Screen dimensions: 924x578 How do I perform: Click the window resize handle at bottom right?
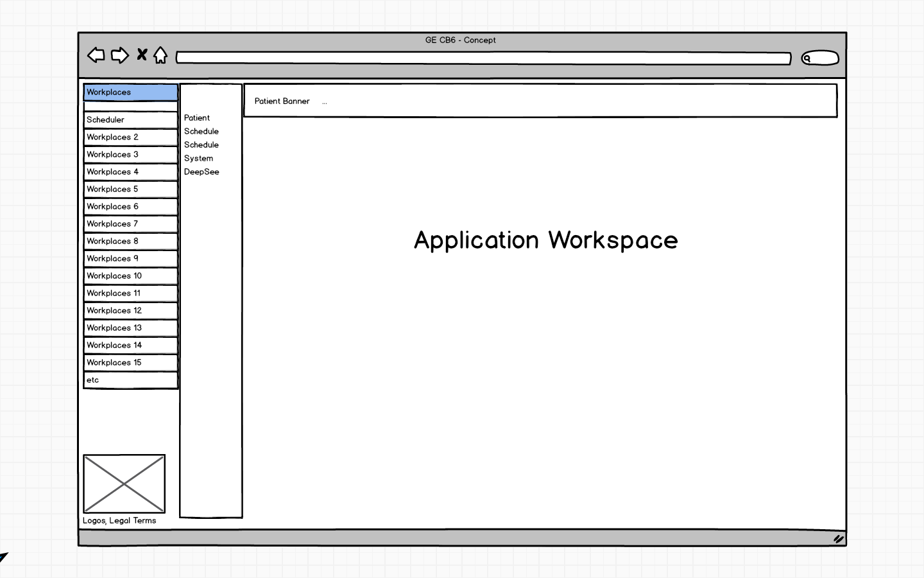point(837,538)
